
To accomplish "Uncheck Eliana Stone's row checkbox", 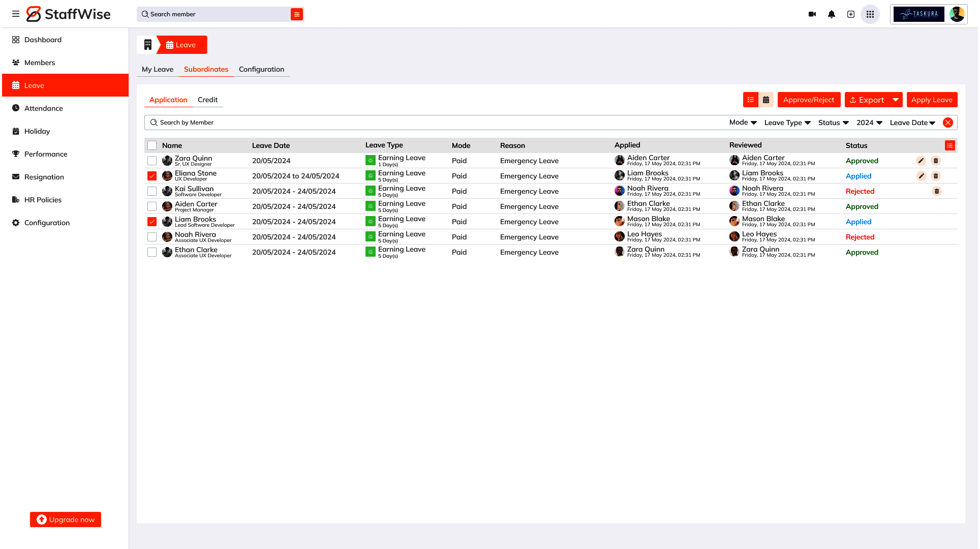I will click(x=152, y=176).
